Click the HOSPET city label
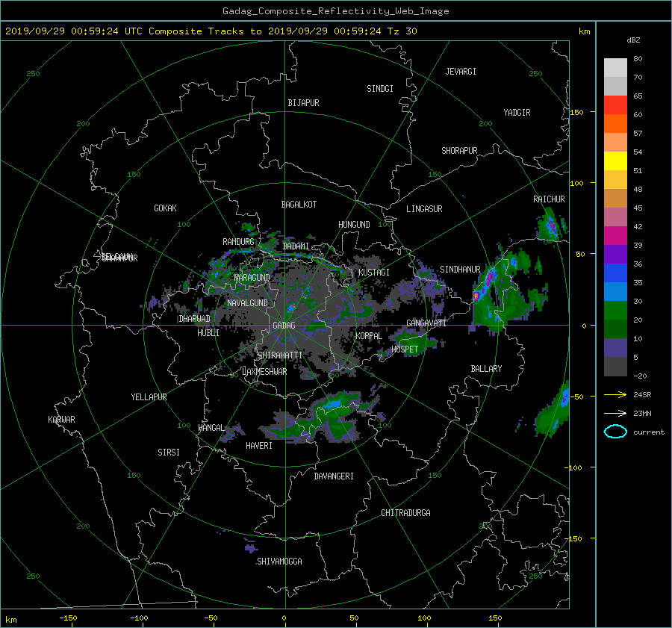This screenshot has width=672, height=628. tap(405, 349)
